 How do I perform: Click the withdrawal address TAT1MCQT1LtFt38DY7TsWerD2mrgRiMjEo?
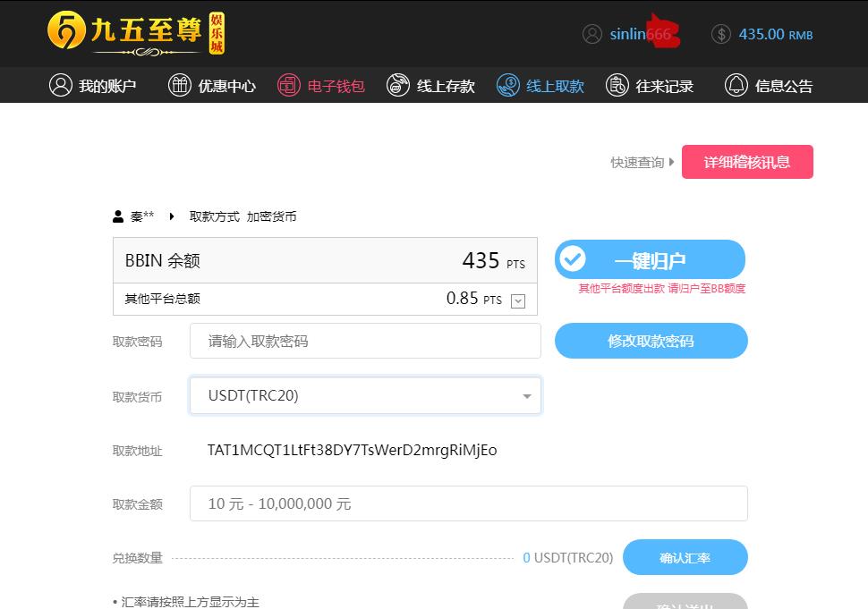352,450
